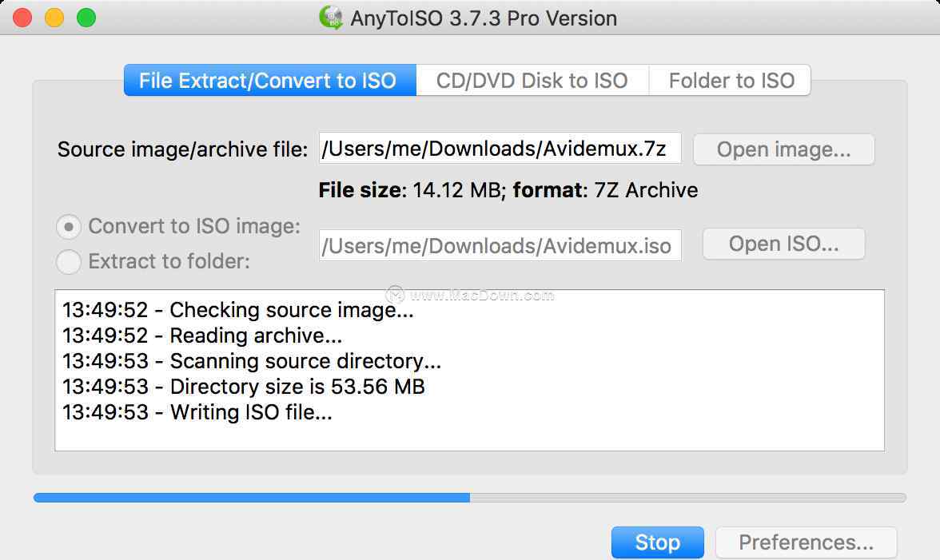Switch to File Extract/Convert to ISO tab

tap(270, 80)
